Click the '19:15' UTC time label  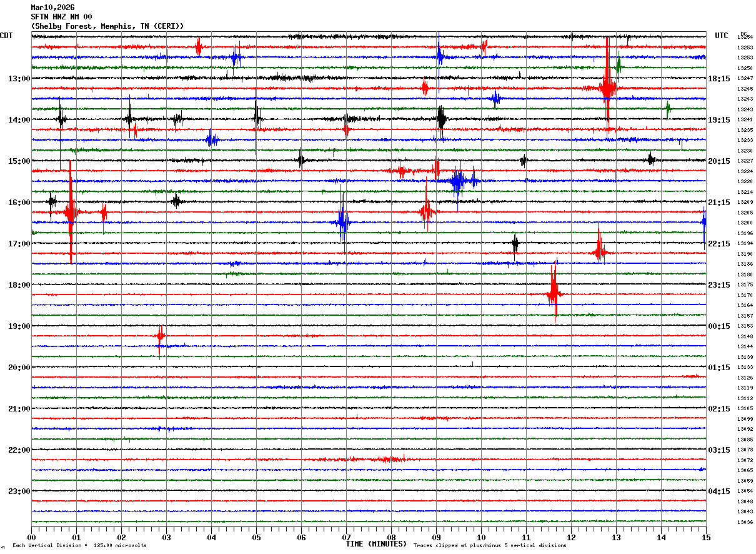point(719,120)
